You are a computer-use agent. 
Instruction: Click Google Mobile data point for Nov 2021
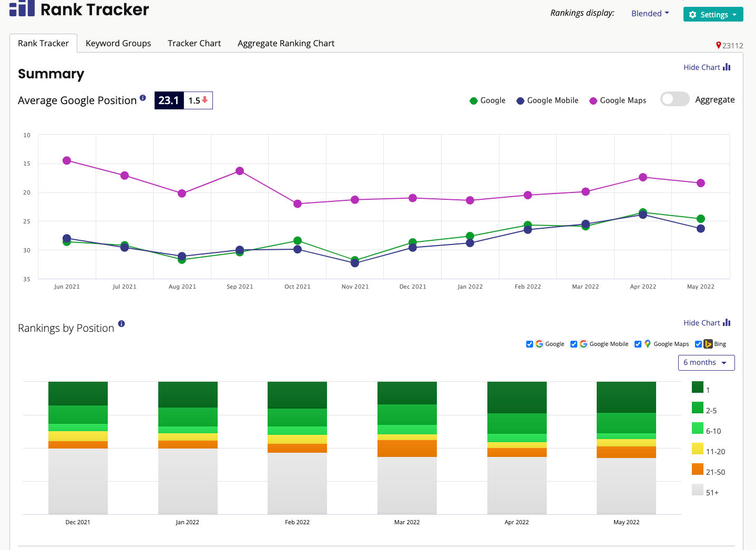tap(355, 263)
